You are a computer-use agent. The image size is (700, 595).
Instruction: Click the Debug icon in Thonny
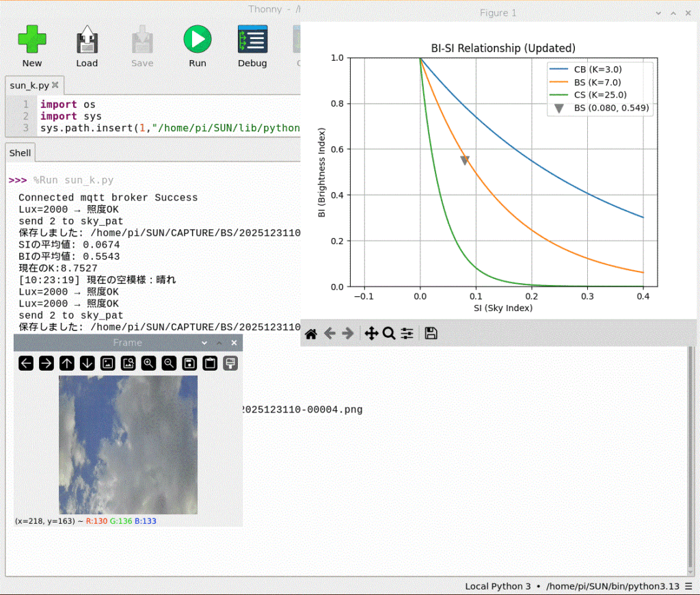[252, 40]
